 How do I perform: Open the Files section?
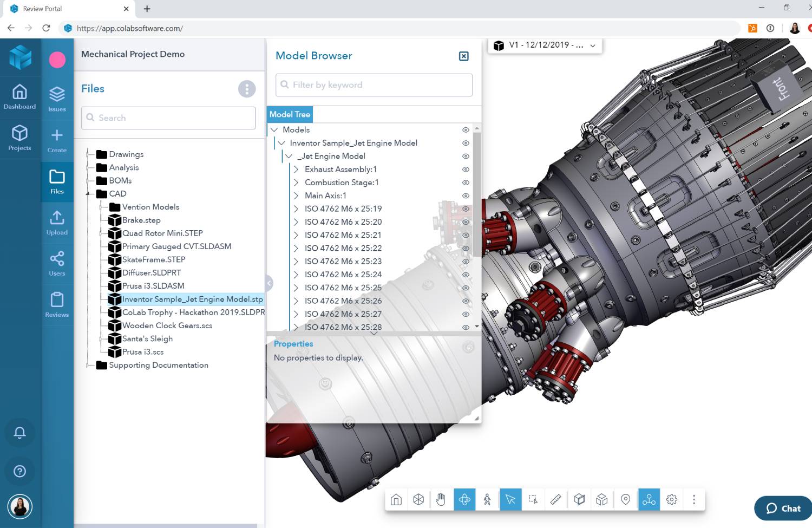(57, 181)
